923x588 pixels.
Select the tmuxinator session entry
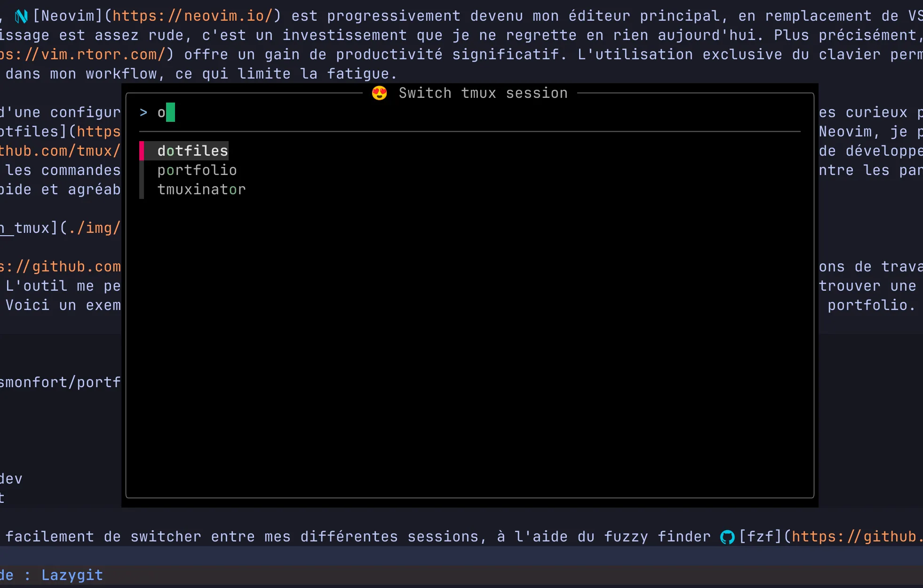coord(201,189)
